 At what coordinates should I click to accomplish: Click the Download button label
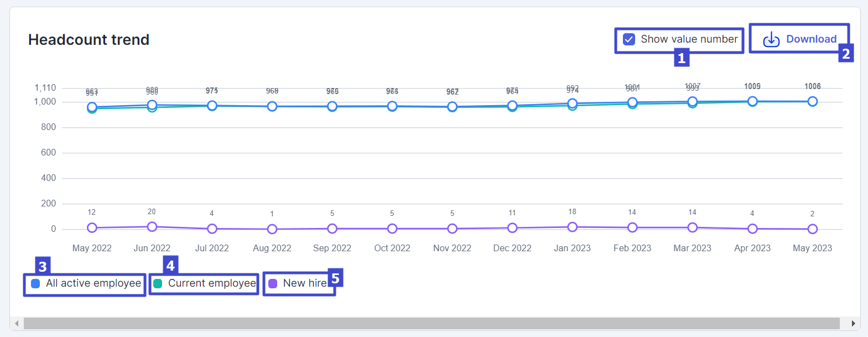pos(811,39)
